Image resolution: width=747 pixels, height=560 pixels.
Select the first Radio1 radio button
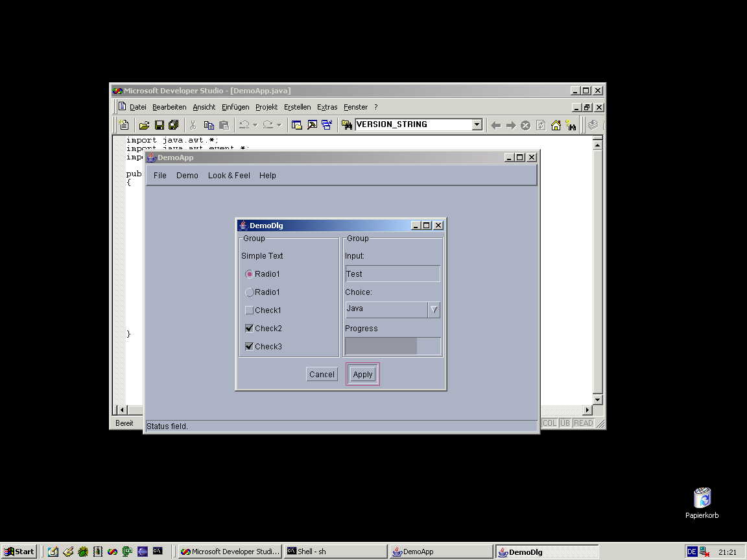(249, 274)
